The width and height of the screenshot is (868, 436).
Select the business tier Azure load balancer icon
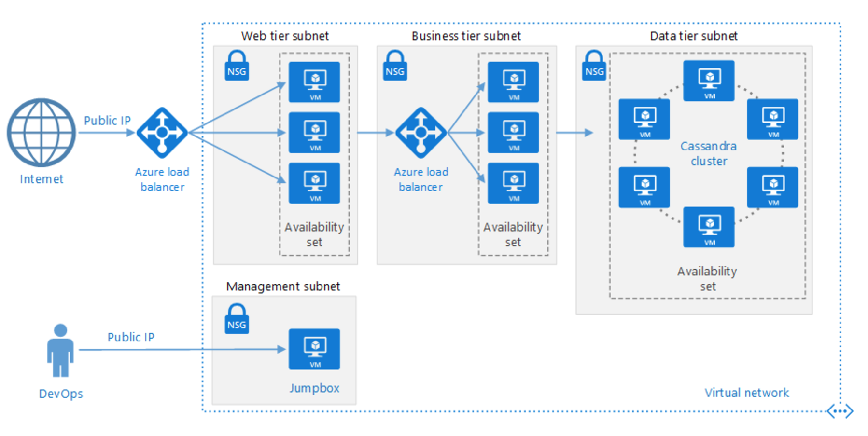pos(421,133)
